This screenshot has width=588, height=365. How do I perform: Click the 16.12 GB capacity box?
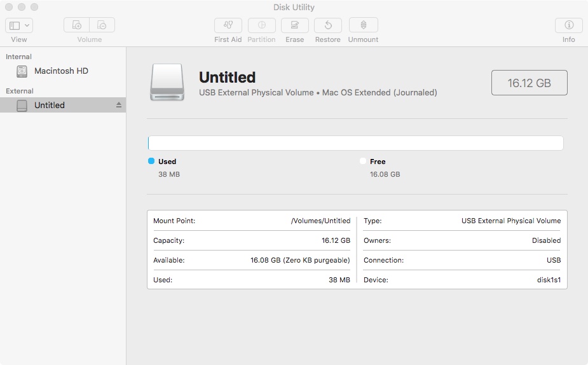(x=529, y=83)
